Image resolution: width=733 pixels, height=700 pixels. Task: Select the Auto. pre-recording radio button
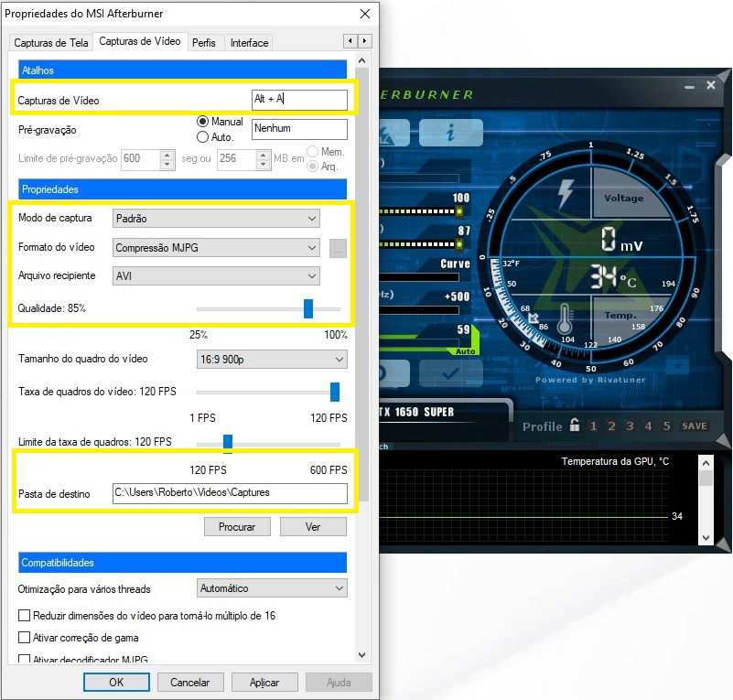pos(202,137)
